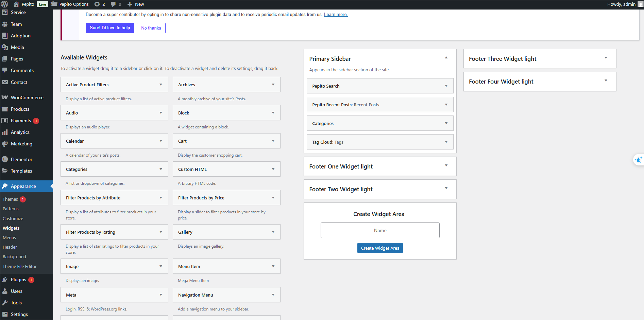Open the Filter Products by Price widget

(226, 198)
